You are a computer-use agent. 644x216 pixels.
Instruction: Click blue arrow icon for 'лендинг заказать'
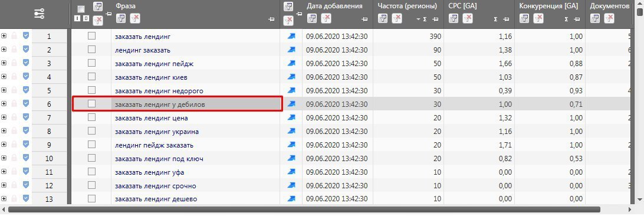click(291, 50)
